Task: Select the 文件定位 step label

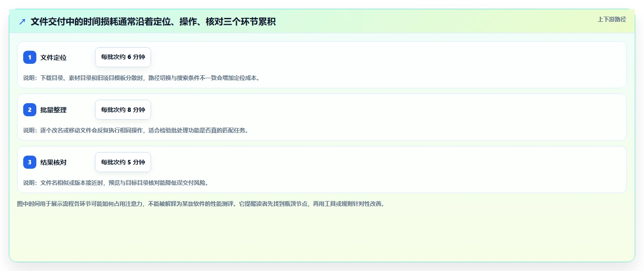Action: pyautogui.click(x=53, y=57)
